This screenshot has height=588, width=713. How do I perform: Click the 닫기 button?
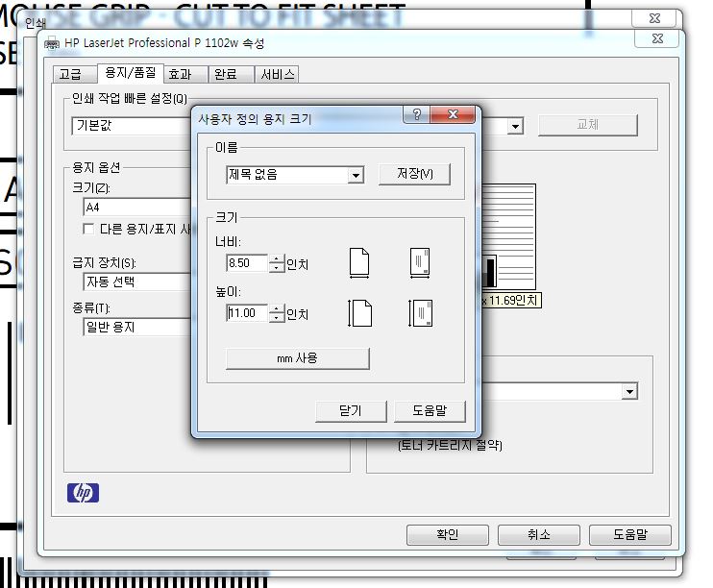pyautogui.click(x=351, y=411)
